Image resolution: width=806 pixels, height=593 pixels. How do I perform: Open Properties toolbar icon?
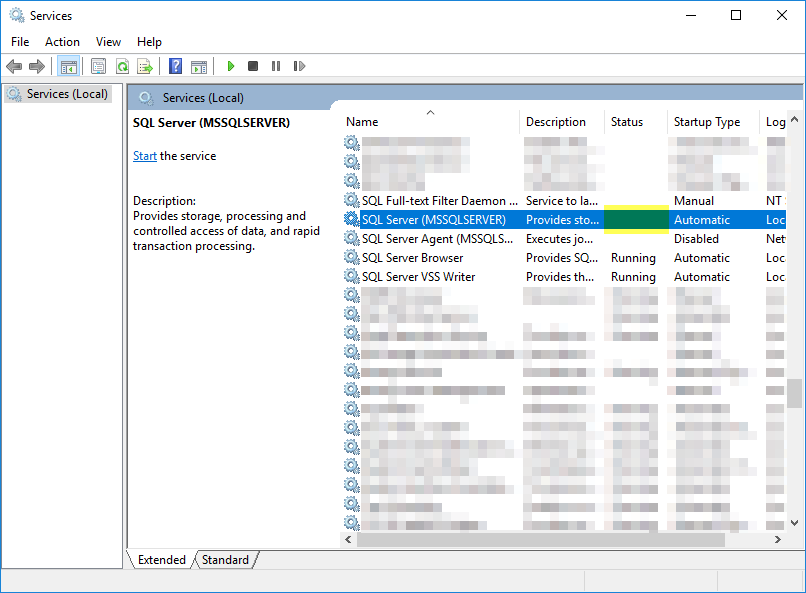click(x=98, y=66)
